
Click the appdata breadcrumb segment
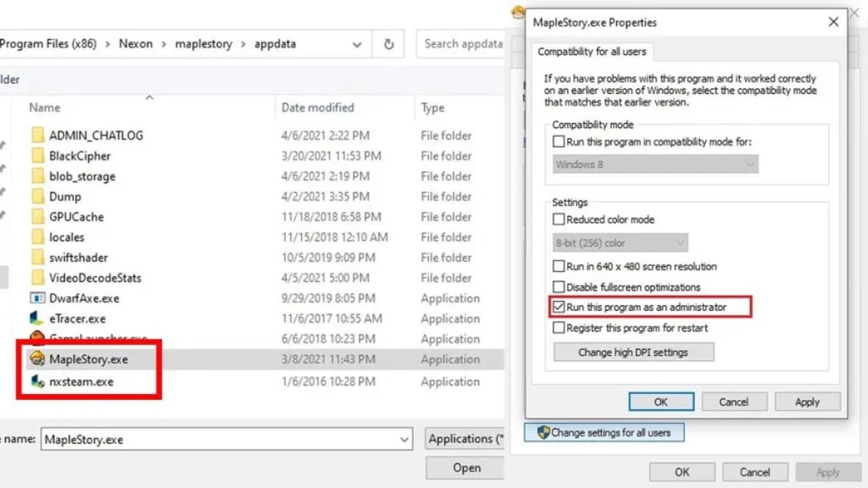click(276, 44)
